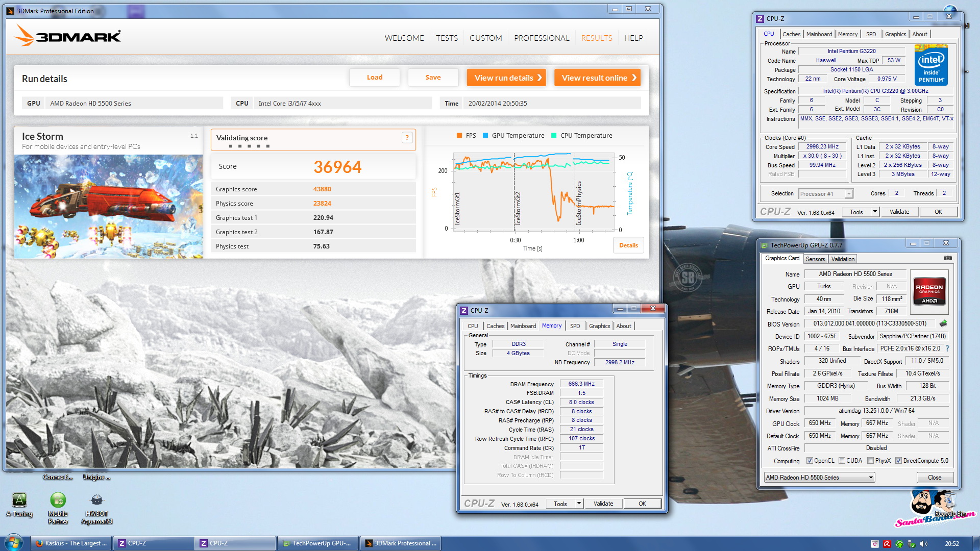Switch to Validation tab in GPU-Z
The image size is (980, 551).
point(843,259)
